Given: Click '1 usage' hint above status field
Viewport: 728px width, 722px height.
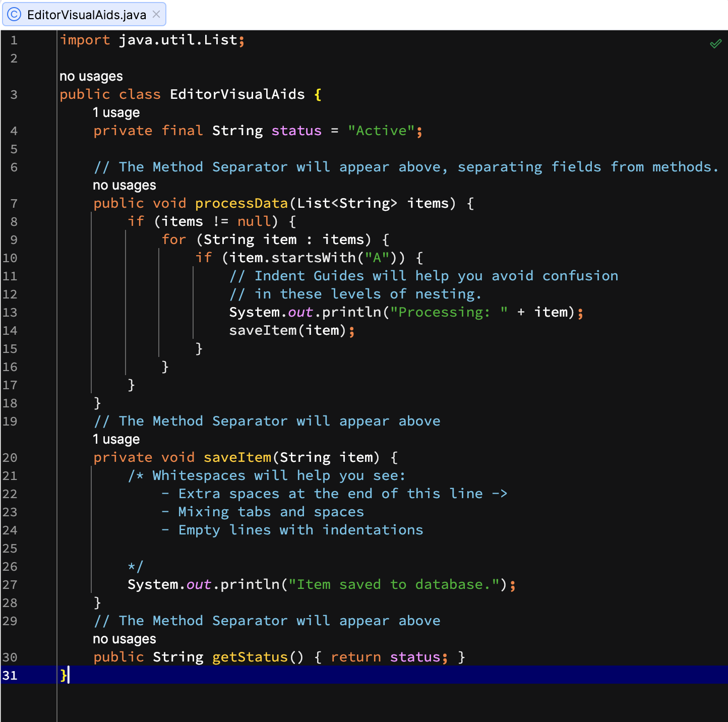Looking at the screenshot, I should [116, 112].
